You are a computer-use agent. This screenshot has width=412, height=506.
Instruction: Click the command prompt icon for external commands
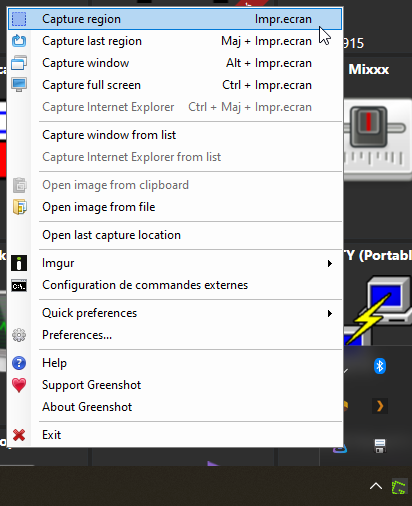coord(19,286)
